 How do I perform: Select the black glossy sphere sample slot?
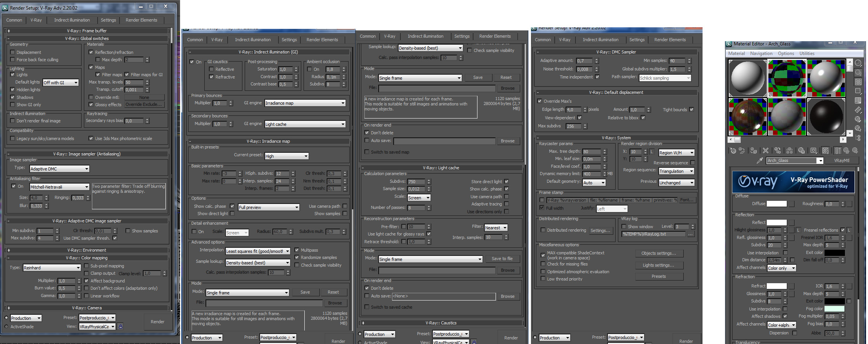[x=826, y=116]
